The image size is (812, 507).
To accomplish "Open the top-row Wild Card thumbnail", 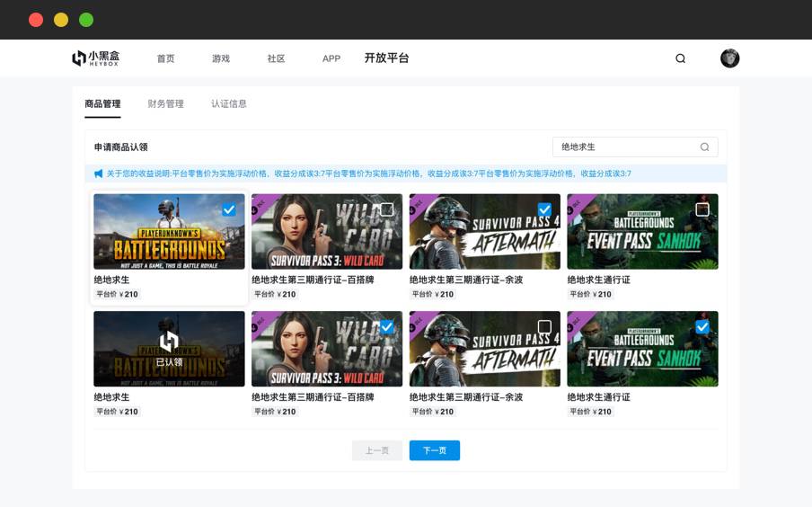I will pyautogui.click(x=327, y=232).
